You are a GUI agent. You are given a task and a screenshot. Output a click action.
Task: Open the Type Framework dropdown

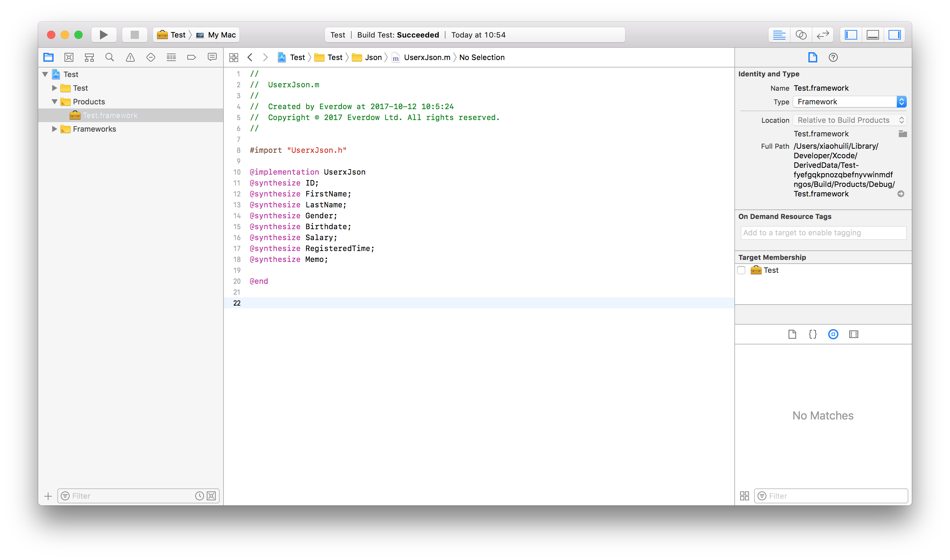850,102
